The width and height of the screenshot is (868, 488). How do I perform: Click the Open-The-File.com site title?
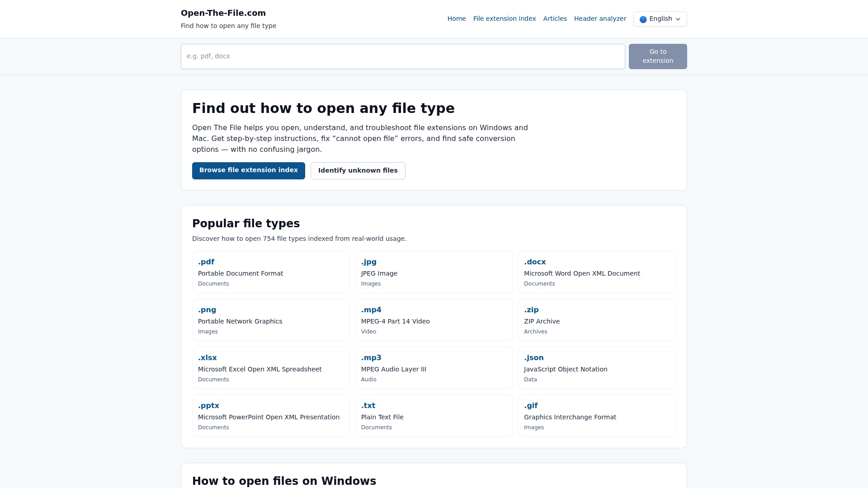click(223, 13)
